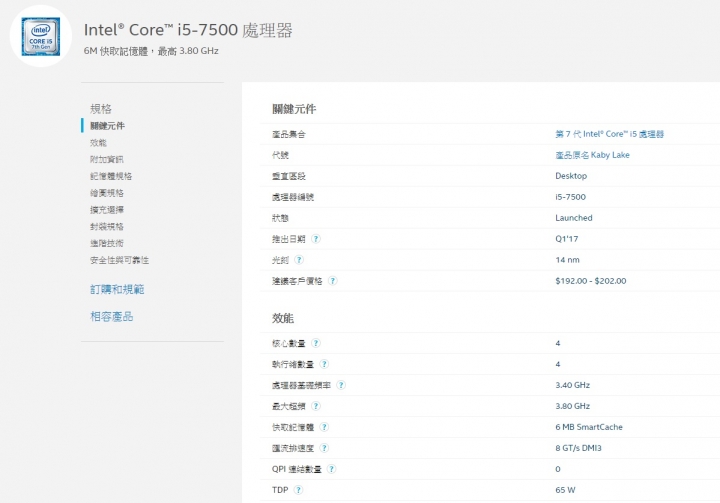Open help icon next to 匯流排速度
Screen dimensions: 720x503
tap(324, 448)
